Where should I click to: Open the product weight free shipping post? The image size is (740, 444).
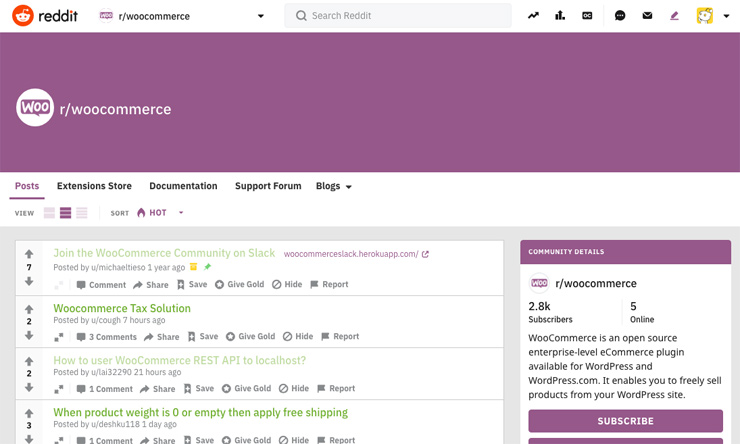pos(200,412)
